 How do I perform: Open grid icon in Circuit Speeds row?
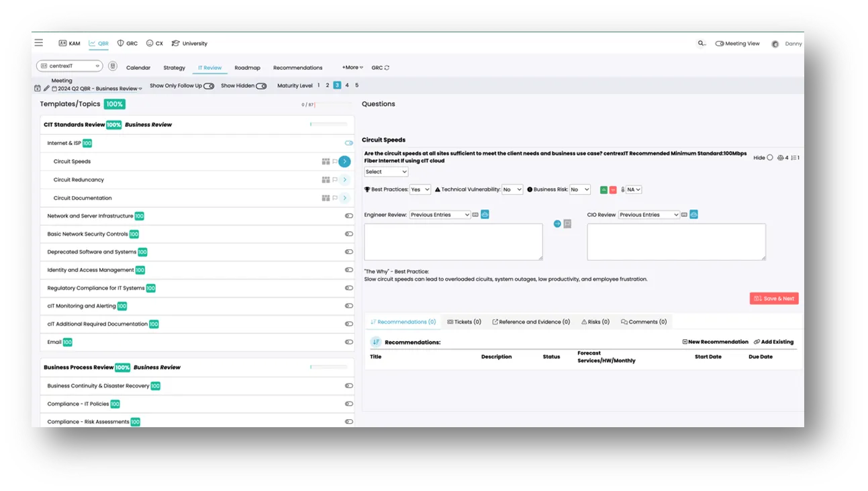tap(326, 162)
